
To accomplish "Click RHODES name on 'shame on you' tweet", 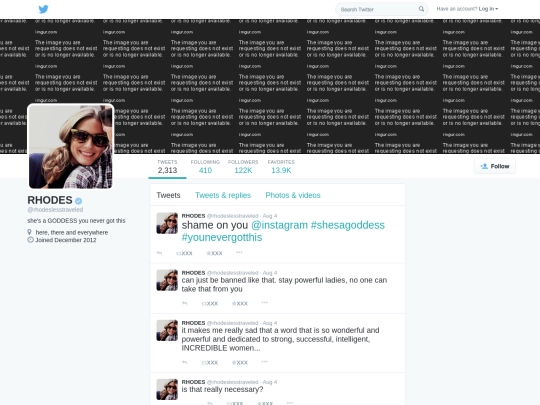I will (x=193, y=216).
